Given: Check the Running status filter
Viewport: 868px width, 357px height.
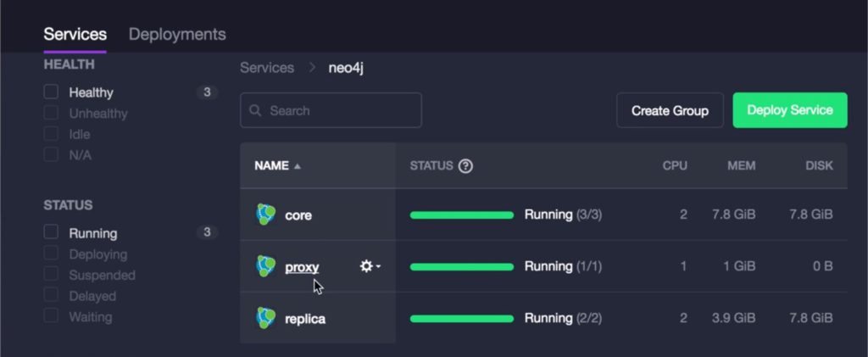Looking at the screenshot, I should [x=51, y=232].
